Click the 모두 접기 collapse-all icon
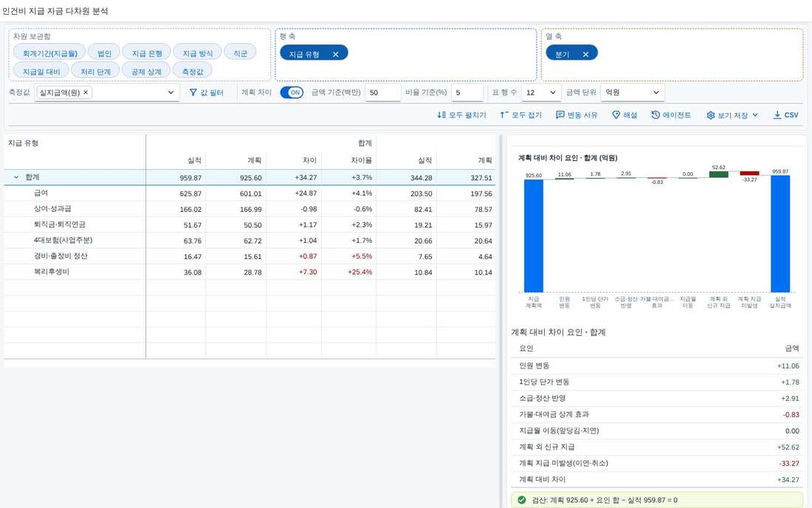 click(504, 115)
